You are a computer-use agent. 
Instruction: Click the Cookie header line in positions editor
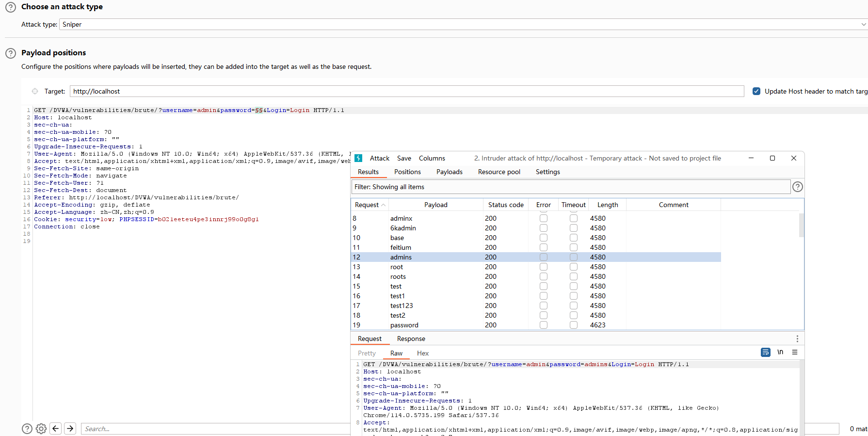146,219
